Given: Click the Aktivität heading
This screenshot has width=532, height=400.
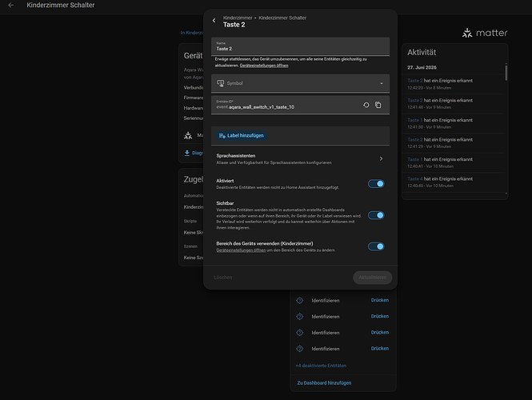Looking at the screenshot, I should pos(422,52).
